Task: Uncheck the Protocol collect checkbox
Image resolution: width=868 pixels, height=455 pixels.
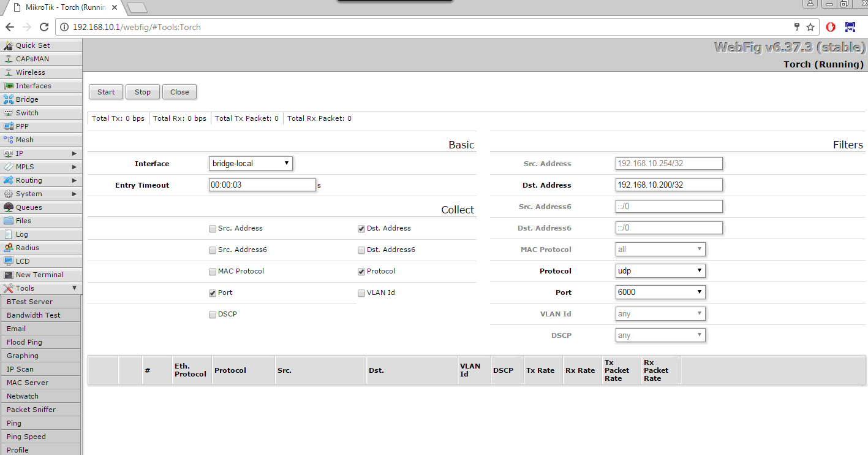Action: [x=361, y=272]
